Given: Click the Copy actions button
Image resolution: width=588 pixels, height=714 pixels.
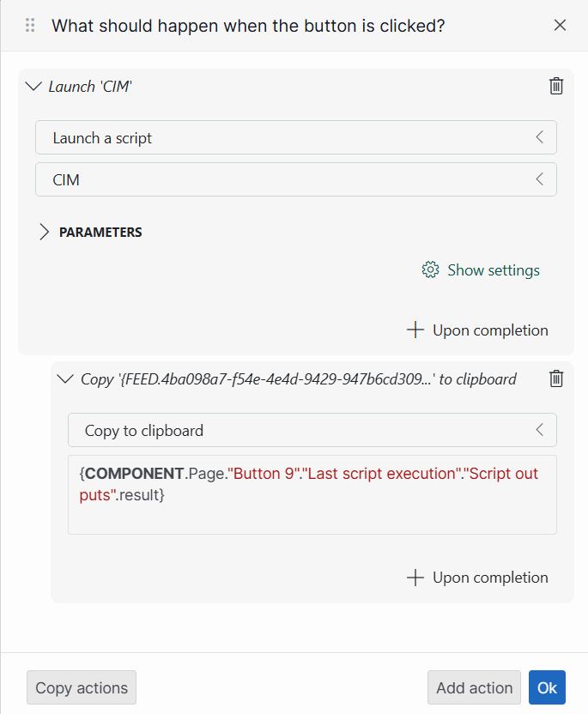Looking at the screenshot, I should pos(82,687).
